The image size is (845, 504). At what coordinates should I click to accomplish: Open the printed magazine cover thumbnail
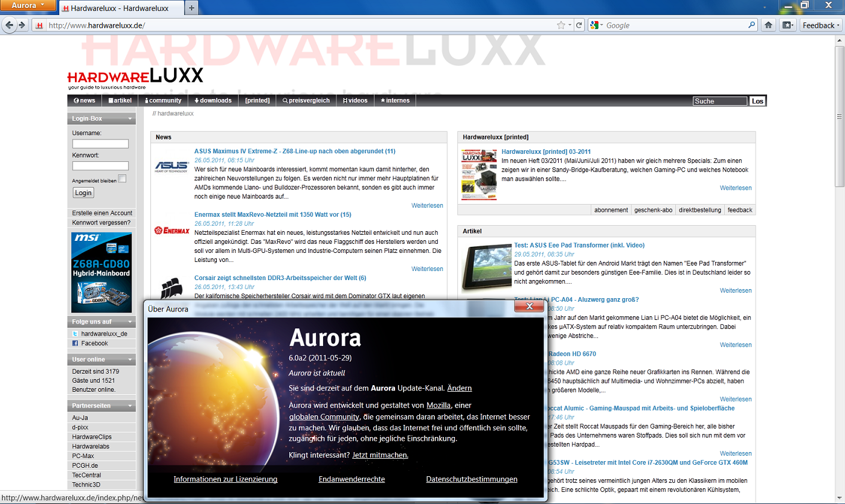[479, 175]
